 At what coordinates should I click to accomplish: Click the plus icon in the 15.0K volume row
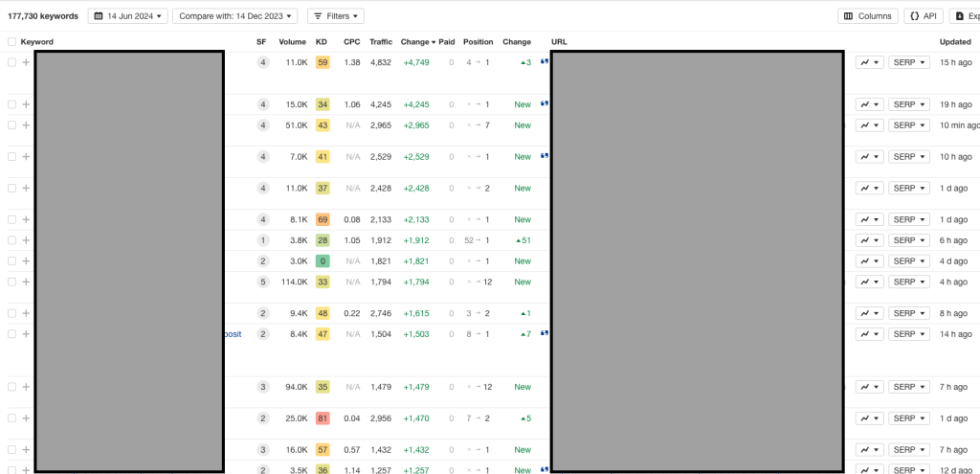[x=26, y=104]
